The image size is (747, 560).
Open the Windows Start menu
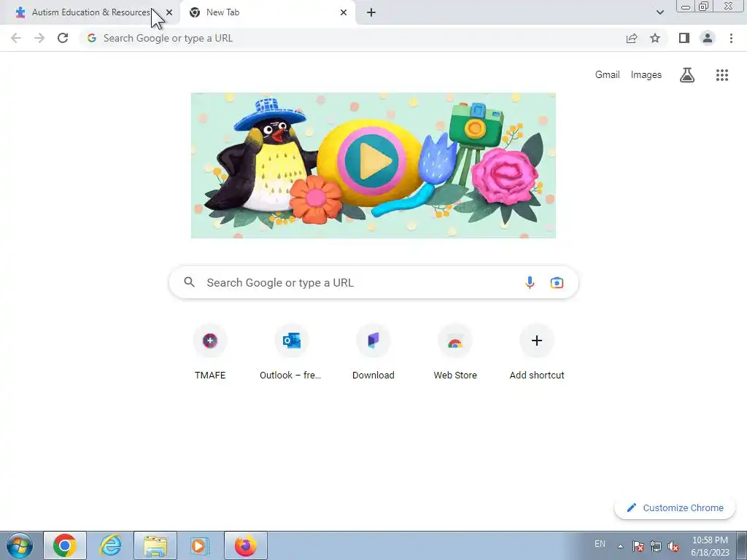pyautogui.click(x=20, y=545)
